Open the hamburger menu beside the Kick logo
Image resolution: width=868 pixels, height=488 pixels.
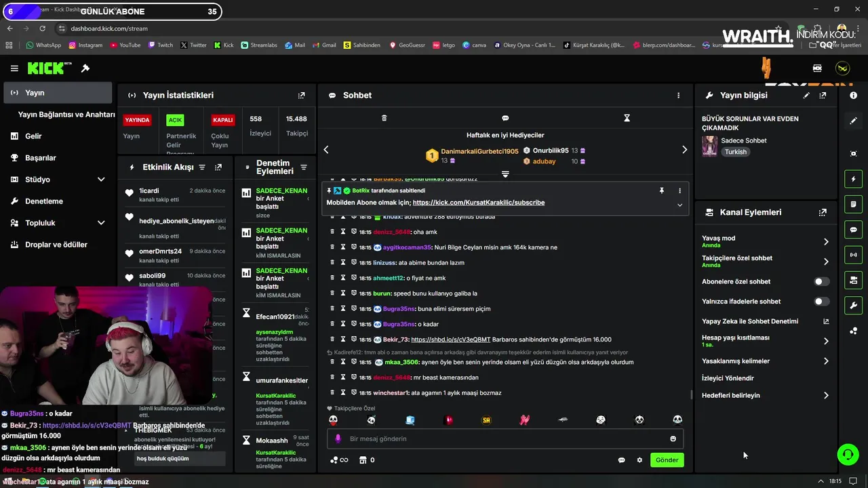14,68
